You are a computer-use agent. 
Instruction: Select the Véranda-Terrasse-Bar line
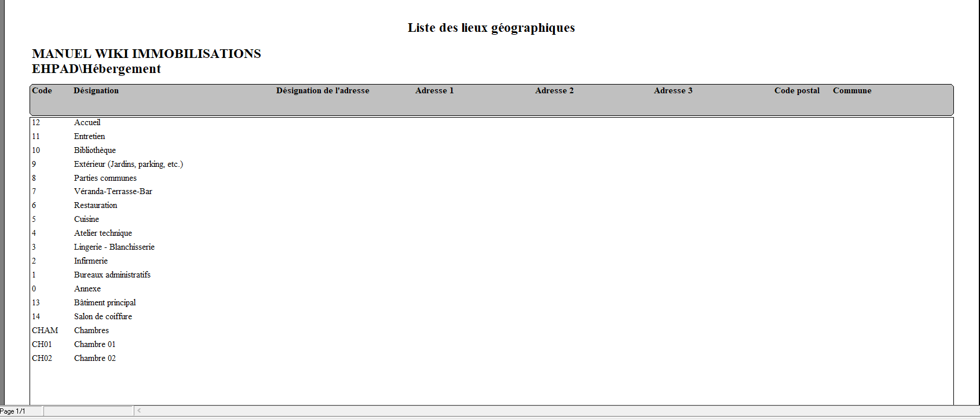(113, 191)
